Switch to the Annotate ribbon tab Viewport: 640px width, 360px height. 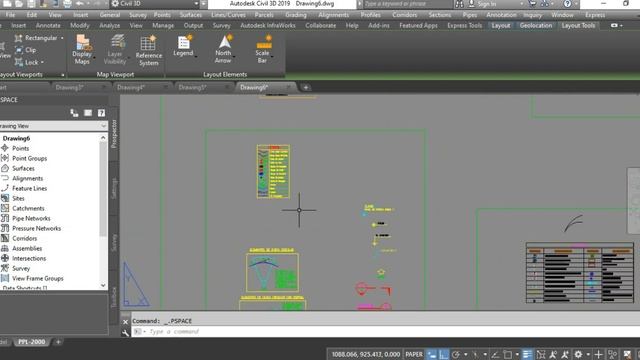click(x=48, y=25)
